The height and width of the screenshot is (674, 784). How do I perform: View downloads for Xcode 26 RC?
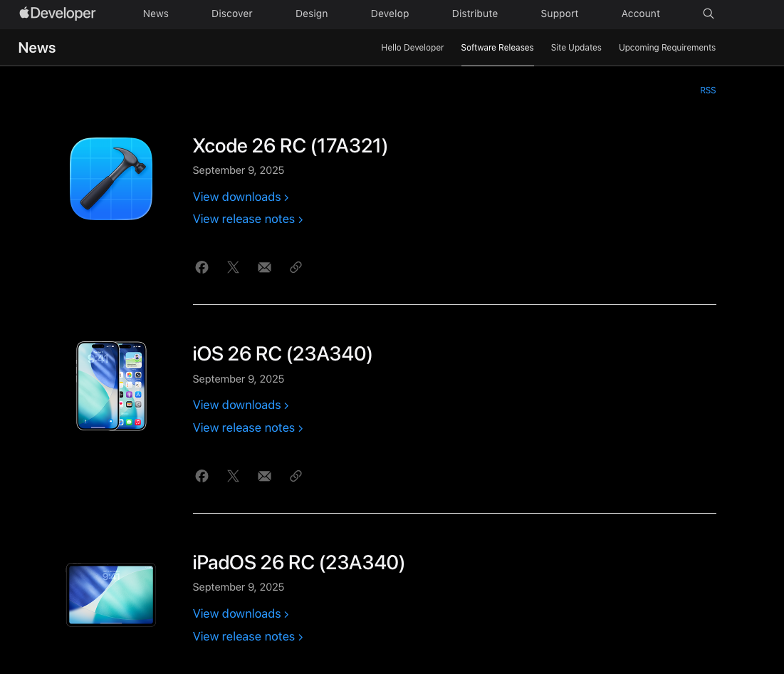click(x=241, y=197)
